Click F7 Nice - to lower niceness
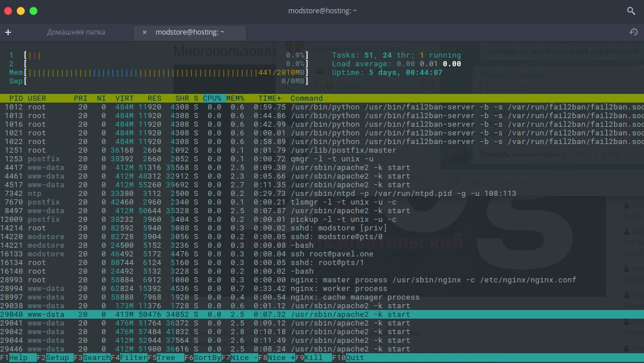Image resolution: width=644 pixels, height=363 pixels. tap(240, 358)
